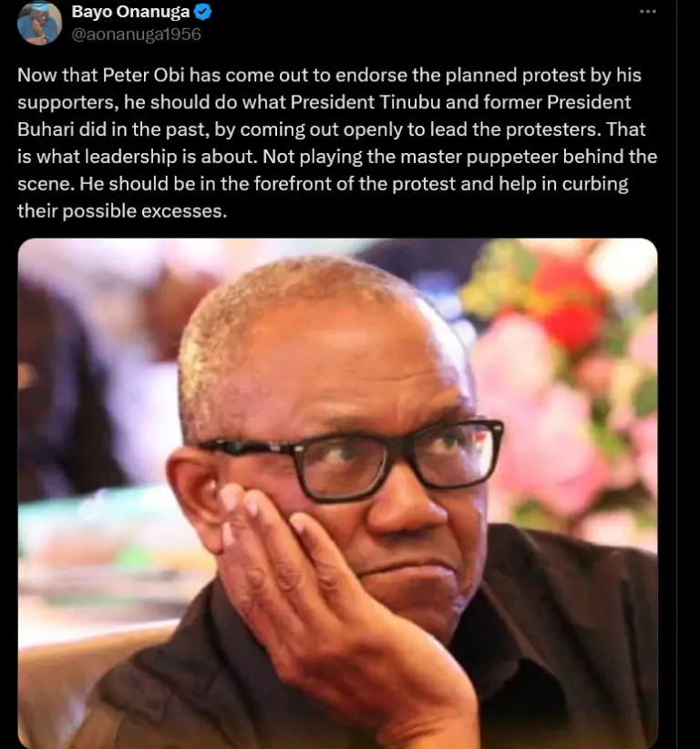Click the last line "their possible excesses."
This screenshot has width=700, height=749.
pos(122,211)
